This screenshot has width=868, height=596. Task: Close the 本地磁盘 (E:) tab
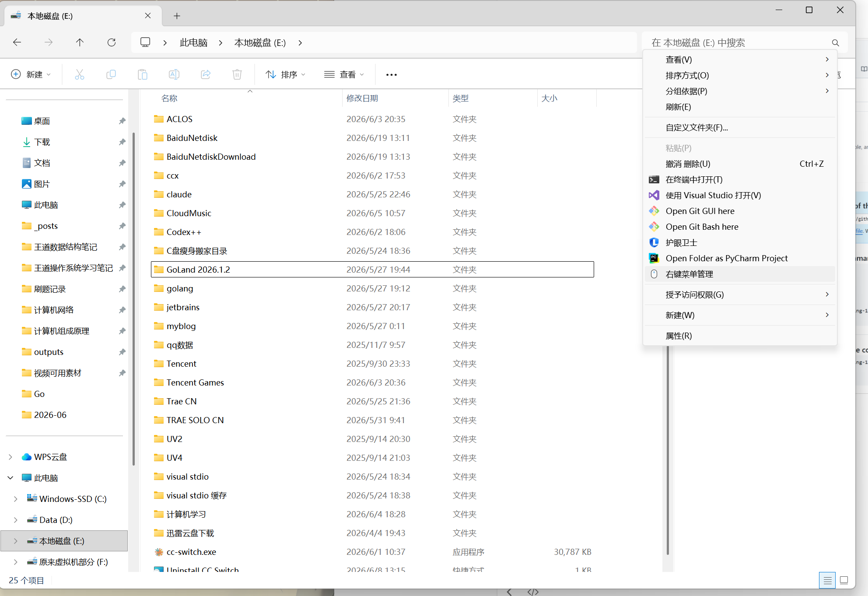coord(148,16)
